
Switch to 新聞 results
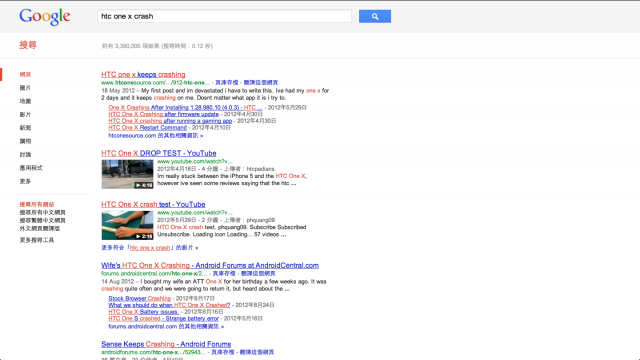tap(25, 128)
